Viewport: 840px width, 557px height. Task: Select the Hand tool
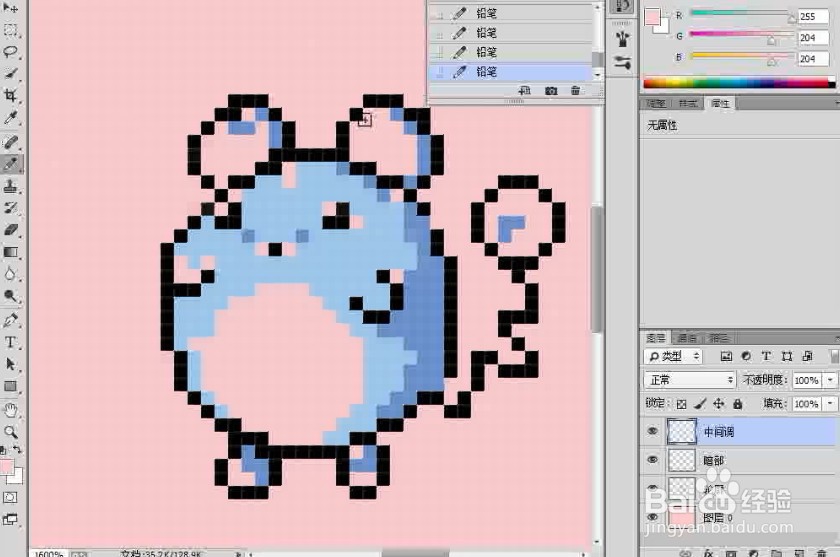[x=11, y=410]
